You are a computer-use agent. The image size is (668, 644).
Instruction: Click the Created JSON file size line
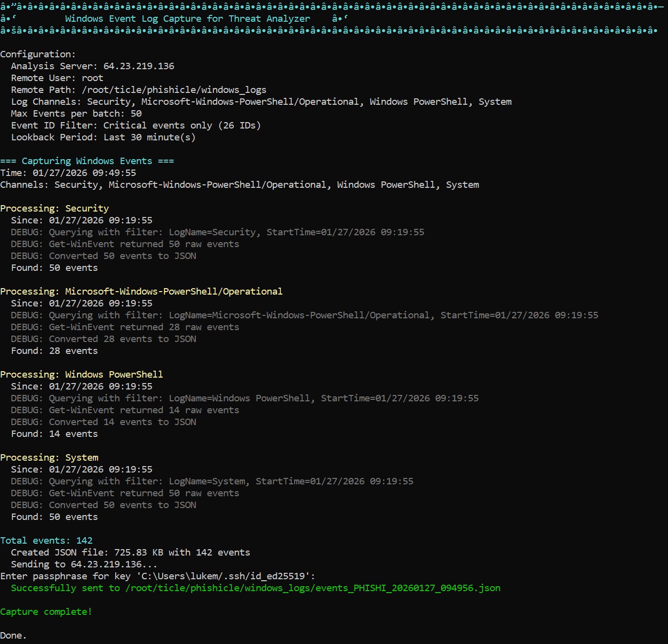tap(131, 553)
